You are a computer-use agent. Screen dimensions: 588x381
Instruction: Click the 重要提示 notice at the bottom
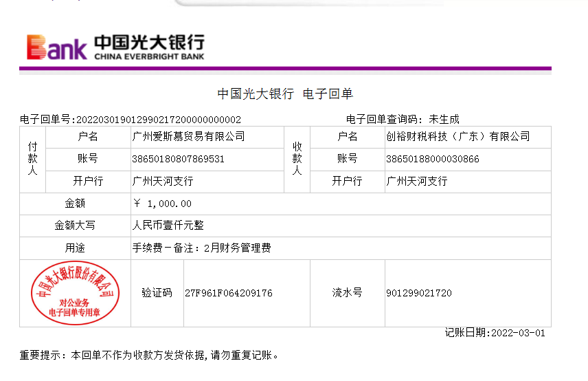click(x=149, y=355)
